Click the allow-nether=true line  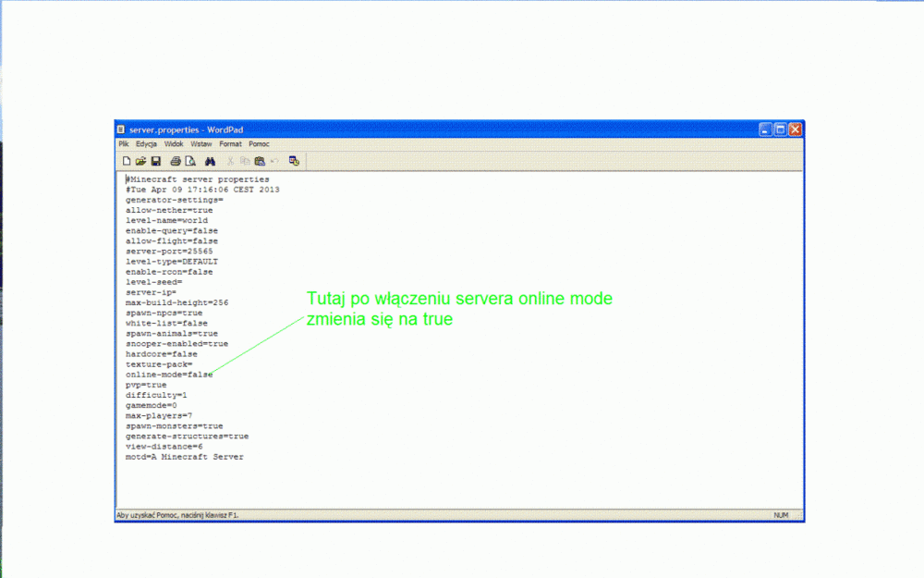pyautogui.click(x=169, y=211)
